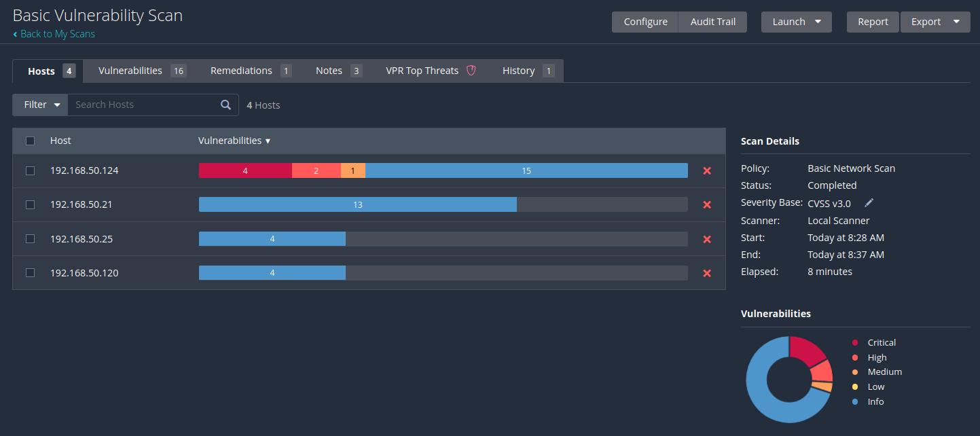Click the Configure button
This screenshot has width=980, height=436.
tap(645, 22)
